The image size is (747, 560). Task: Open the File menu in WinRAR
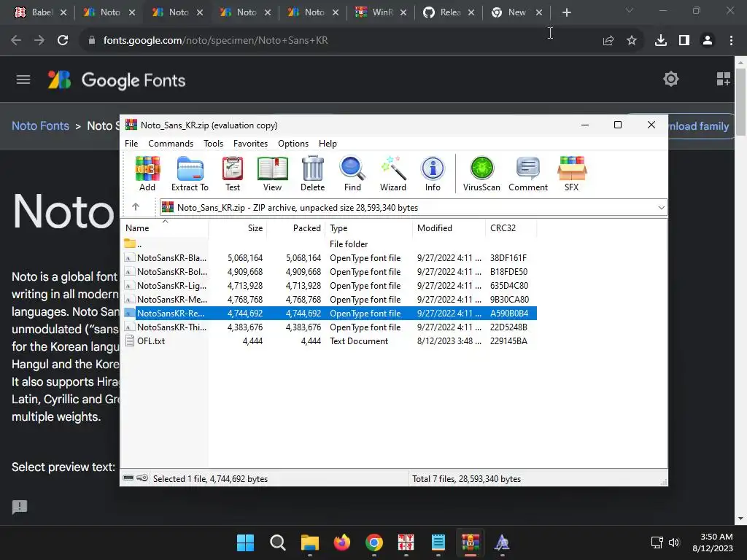pyautogui.click(x=131, y=144)
